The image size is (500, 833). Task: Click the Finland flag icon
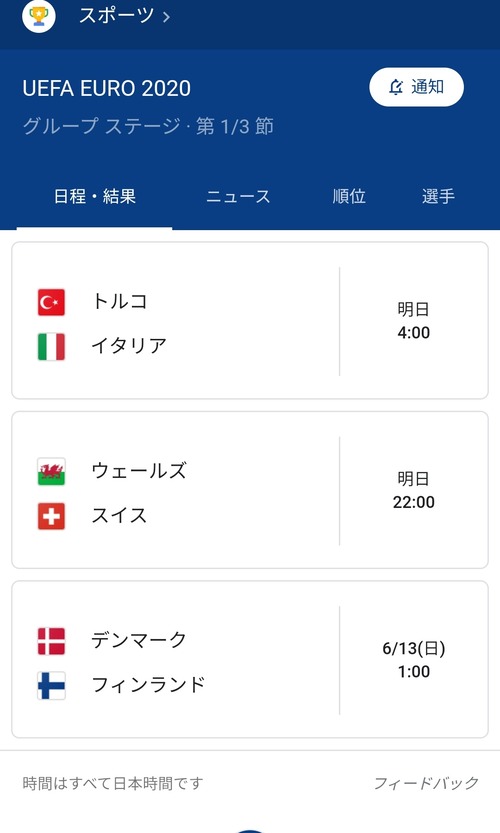click(x=51, y=685)
